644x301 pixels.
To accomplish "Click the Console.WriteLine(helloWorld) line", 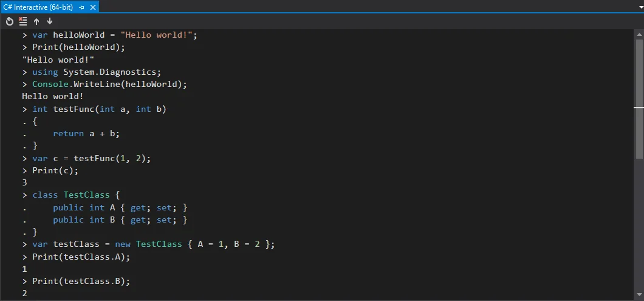I will [x=109, y=84].
